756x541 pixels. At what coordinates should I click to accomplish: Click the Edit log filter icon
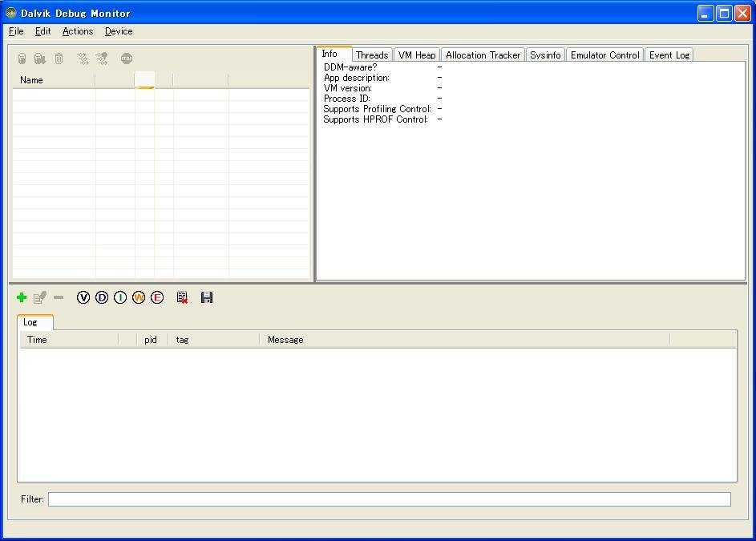[x=40, y=297]
